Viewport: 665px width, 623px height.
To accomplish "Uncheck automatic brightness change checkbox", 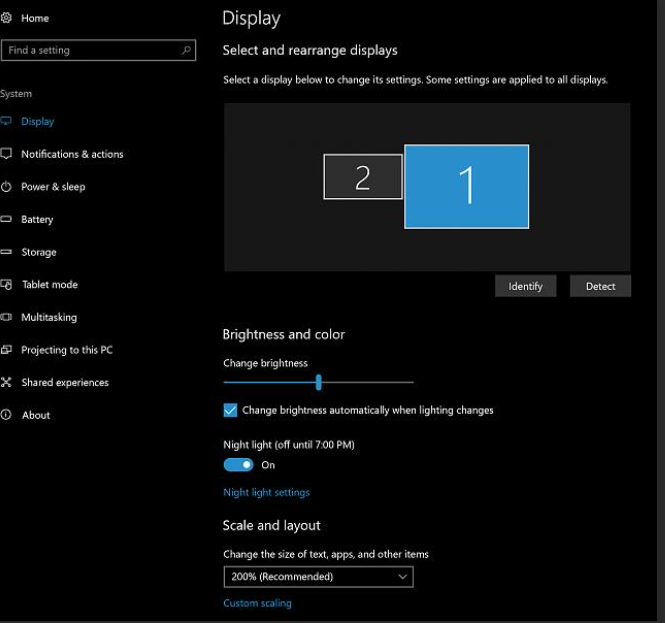I will pyautogui.click(x=230, y=410).
